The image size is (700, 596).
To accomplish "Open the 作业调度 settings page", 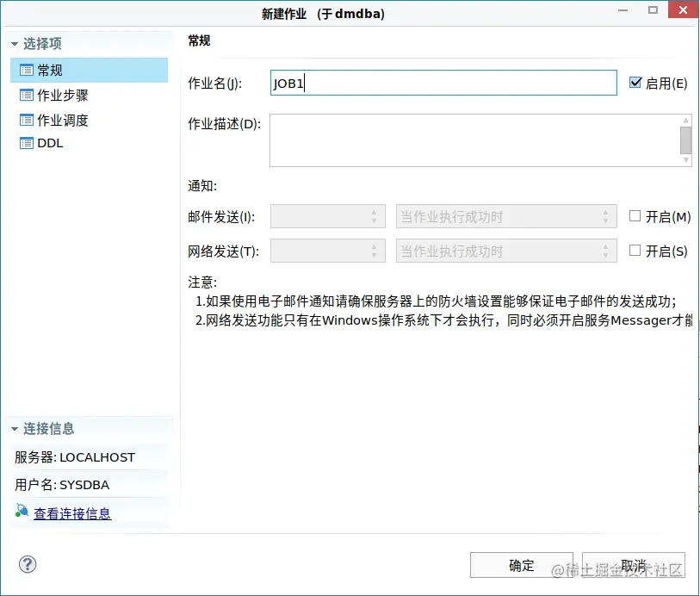I will (x=60, y=120).
